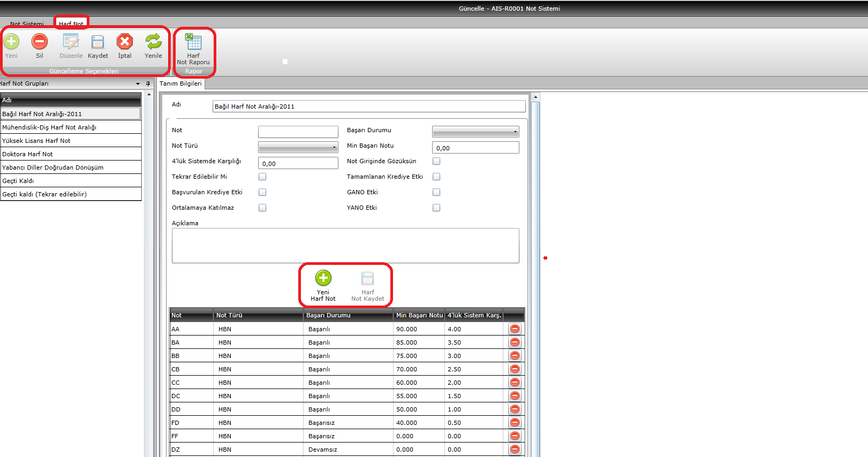Toggle Tekrar Edilebilir Mi checkbox
The height and width of the screenshot is (457, 868).
click(262, 177)
